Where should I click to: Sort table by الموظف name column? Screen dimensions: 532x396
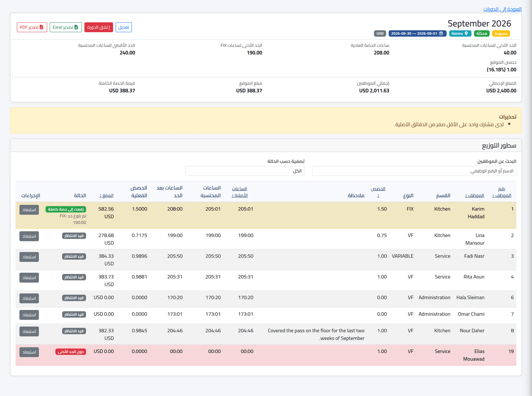point(474,196)
